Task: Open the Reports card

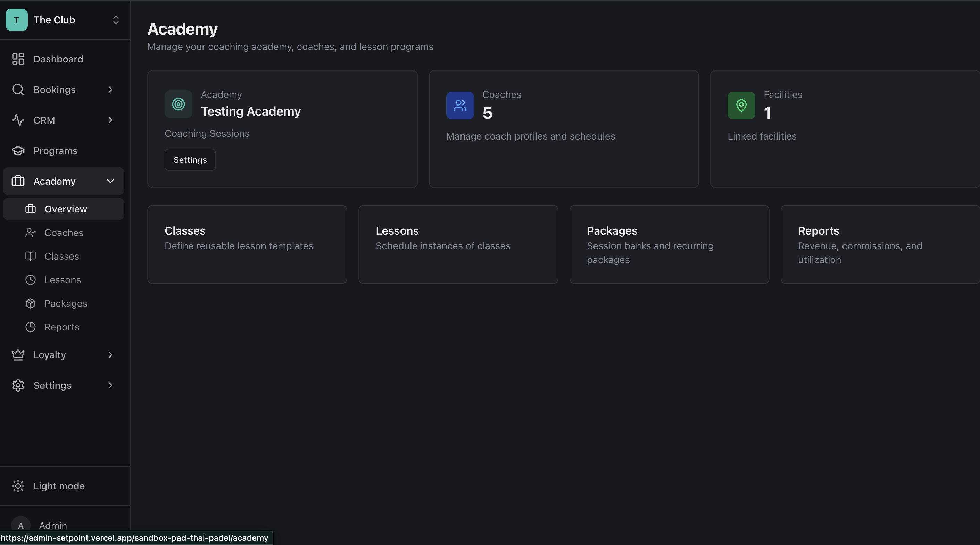Action: pos(880,244)
